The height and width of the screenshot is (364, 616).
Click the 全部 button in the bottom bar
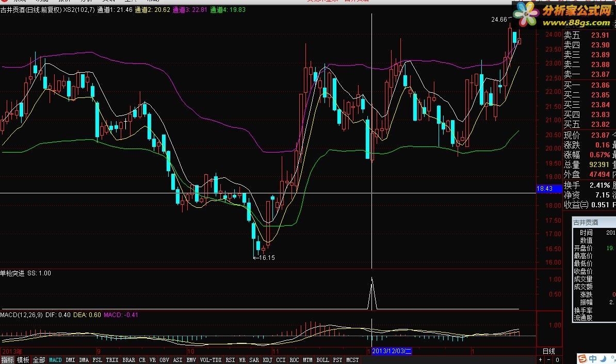(39, 360)
